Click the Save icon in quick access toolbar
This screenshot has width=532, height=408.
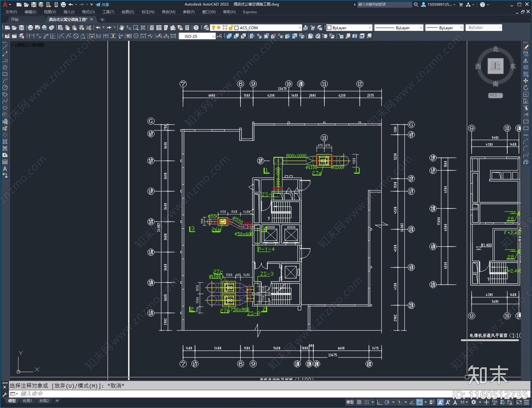click(34, 4)
